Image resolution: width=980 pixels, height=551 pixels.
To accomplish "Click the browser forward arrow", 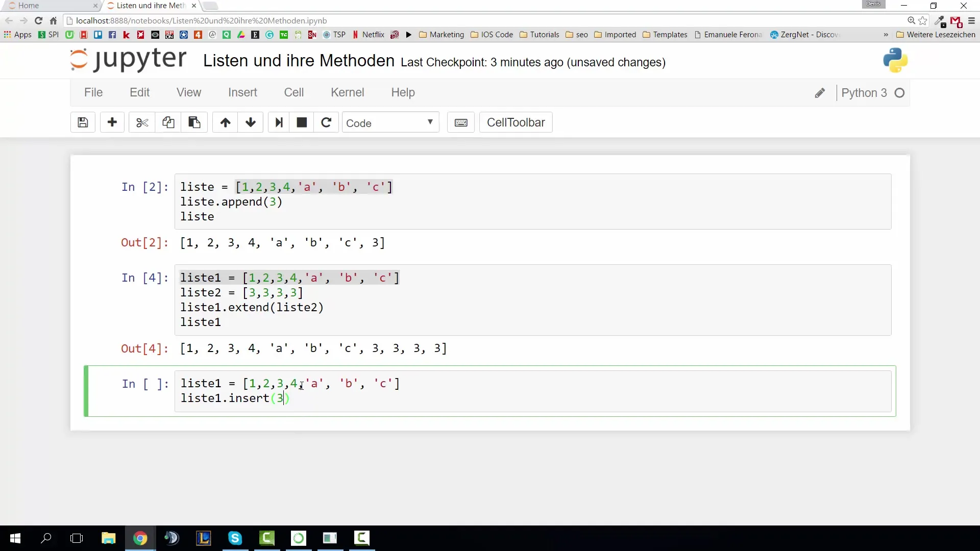I will (x=23, y=21).
